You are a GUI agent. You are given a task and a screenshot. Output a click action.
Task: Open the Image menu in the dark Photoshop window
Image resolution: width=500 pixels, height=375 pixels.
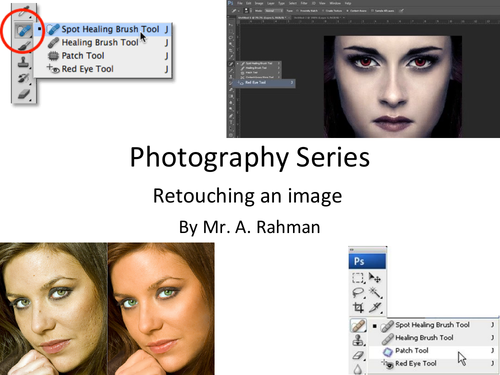(259, 3)
